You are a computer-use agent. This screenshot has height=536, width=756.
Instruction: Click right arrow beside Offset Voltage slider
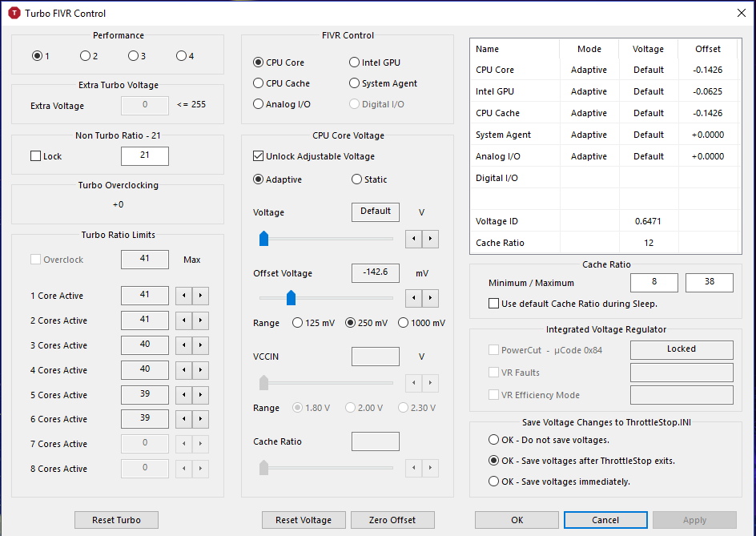click(x=431, y=298)
